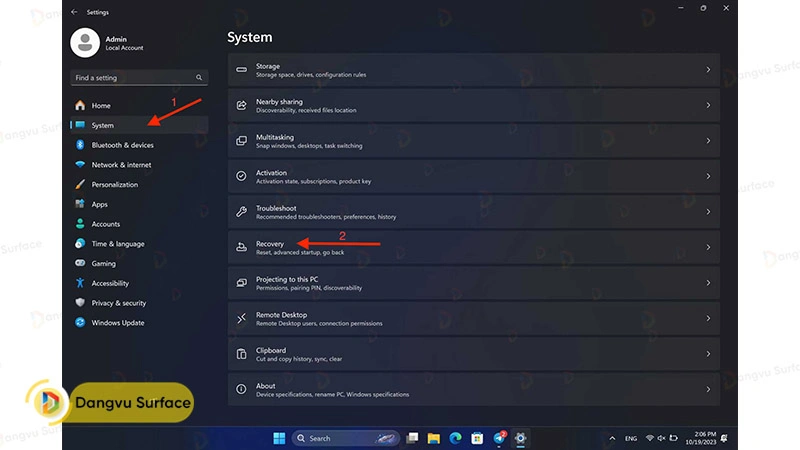Open Network & internet settings
The height and width of the screenshot is (450, 800).
click(x=121, y=165)
